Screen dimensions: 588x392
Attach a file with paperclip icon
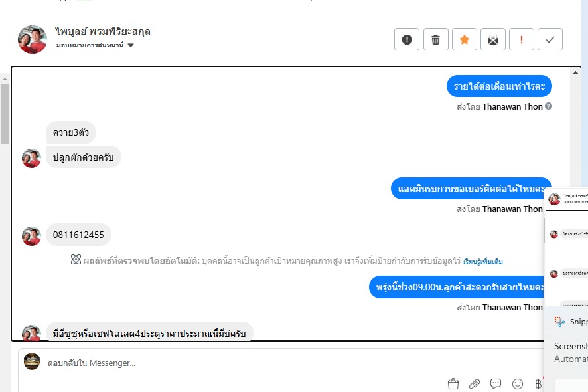(x=475, y=384)
